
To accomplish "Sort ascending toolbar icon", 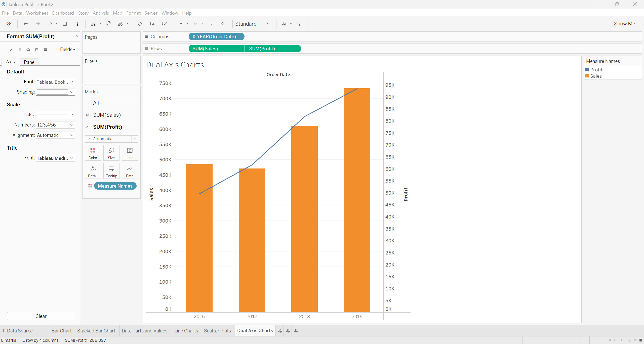I will (x=152, y=24).
